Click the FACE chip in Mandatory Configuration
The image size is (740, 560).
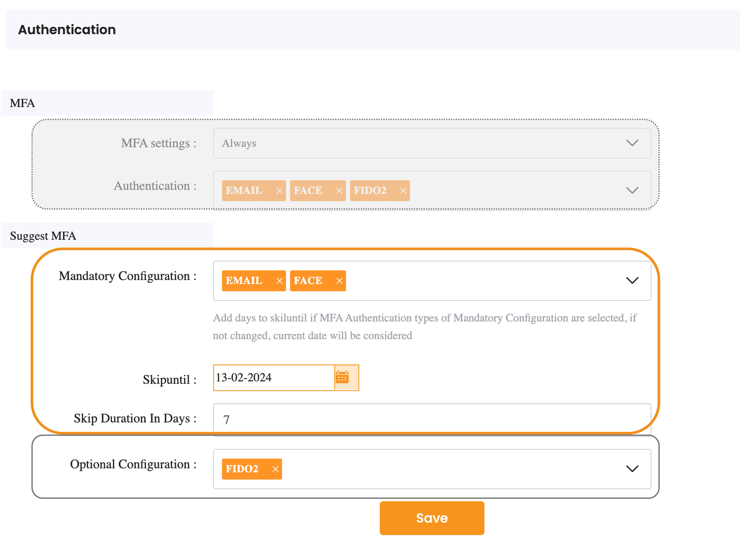click(x=308, y=281)
